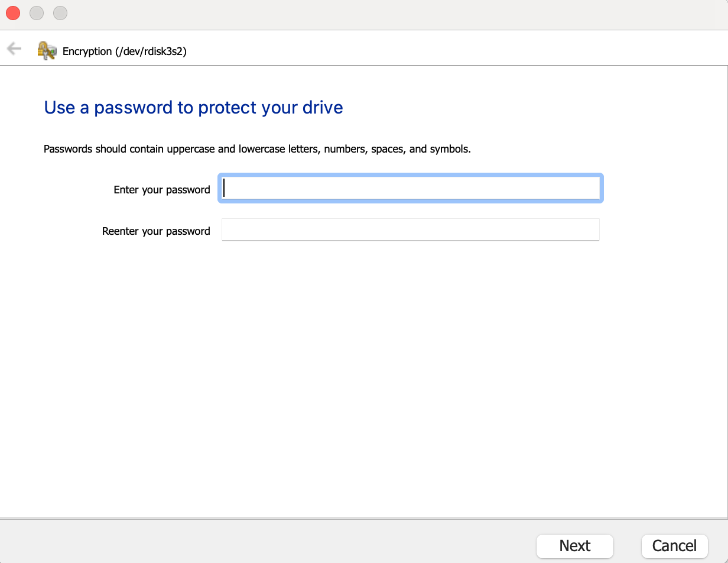Click the Reenter your password label
Screen dimensions: 728x563
pyautogui.click(x=156, y=231)
